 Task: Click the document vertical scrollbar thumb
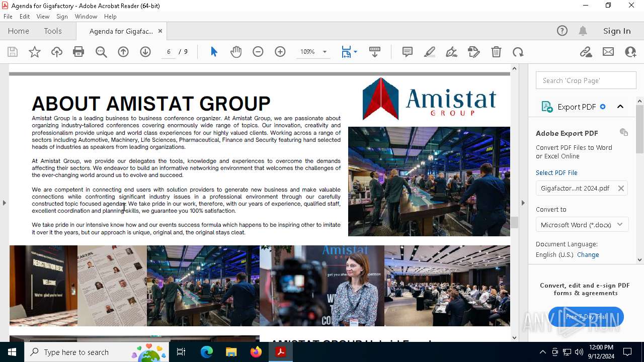tap(514, 222)
